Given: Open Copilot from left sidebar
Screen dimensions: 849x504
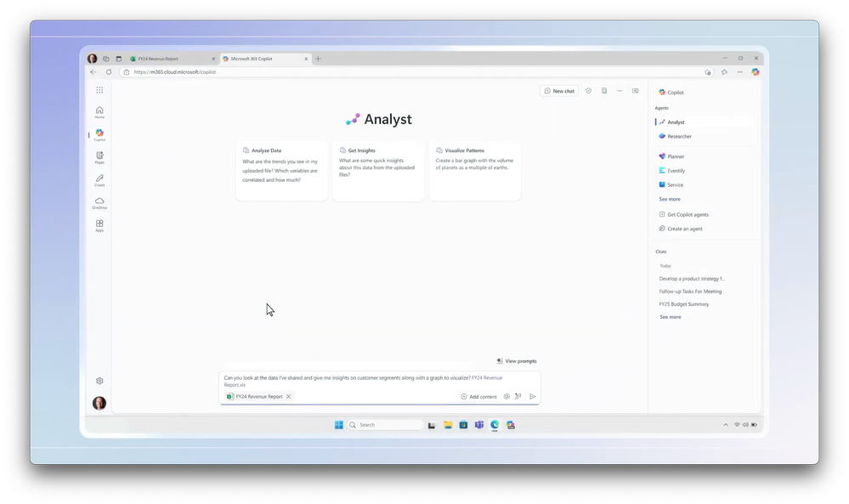Looking at the screenshot, I should pyautogui.click(x=99, y=135).
